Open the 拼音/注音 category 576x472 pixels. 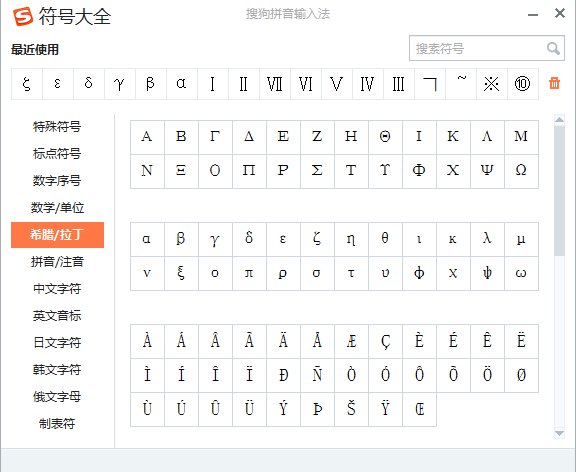coord(57,262)
